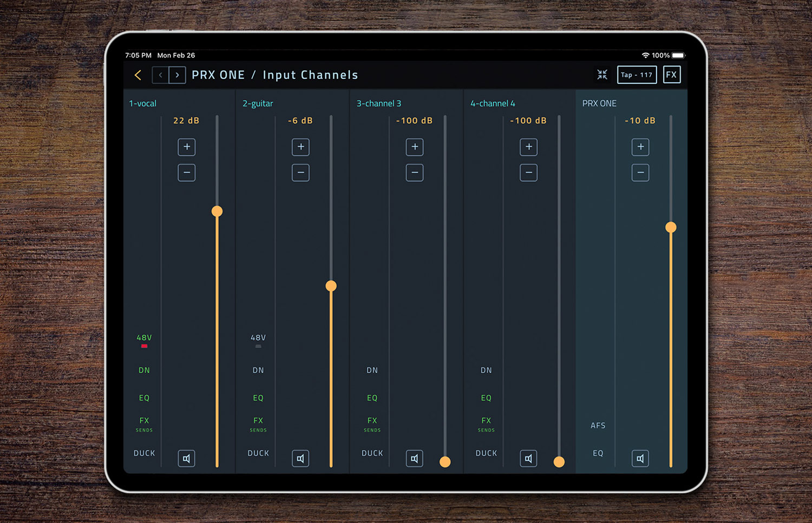Screen dimensions: 812x523
Task: Click the 3-channel 3 fader knob
Action: point(445,462)
